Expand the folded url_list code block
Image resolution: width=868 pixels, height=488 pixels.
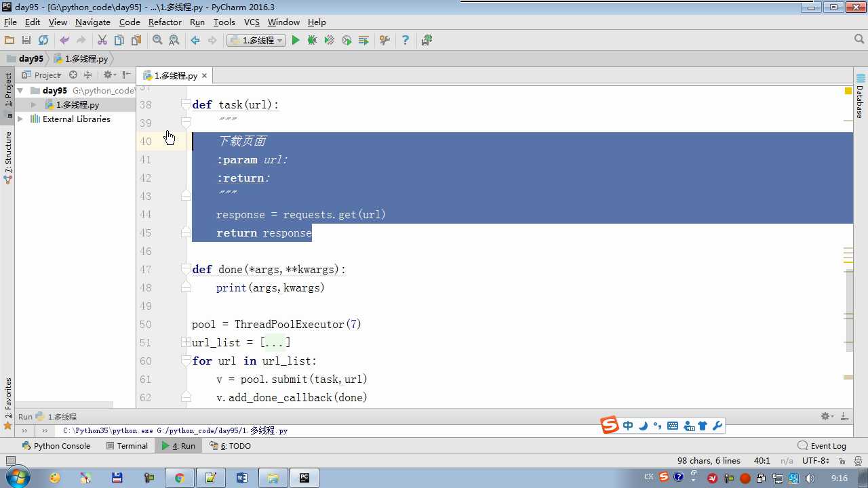click(186, 343)
